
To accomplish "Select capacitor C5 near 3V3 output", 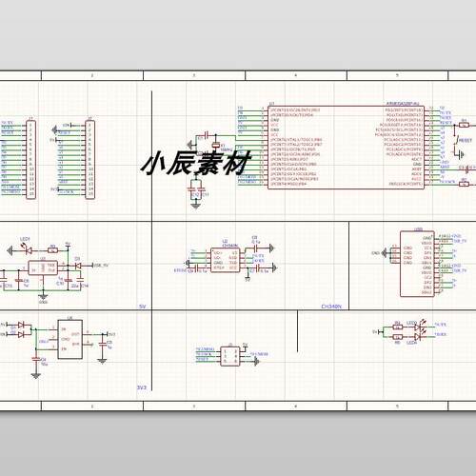I will pos(102,345).
